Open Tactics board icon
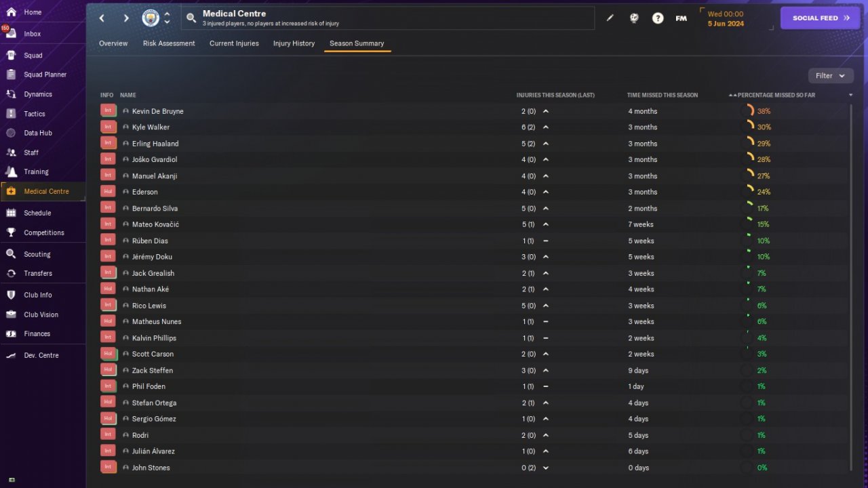This screenshot has width=868, height=488. pos(11,114)
